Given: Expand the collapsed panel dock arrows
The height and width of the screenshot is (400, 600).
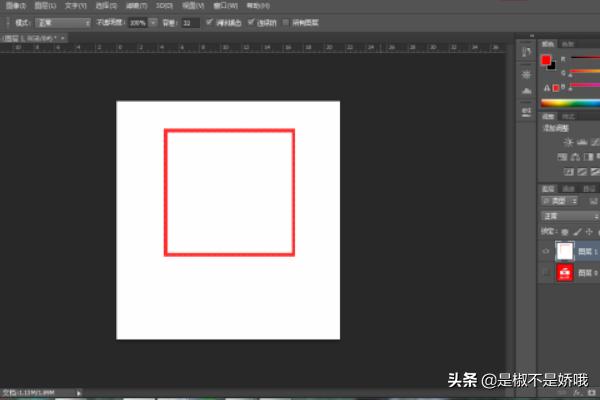Looking at the screenshot, I should 532,36.
